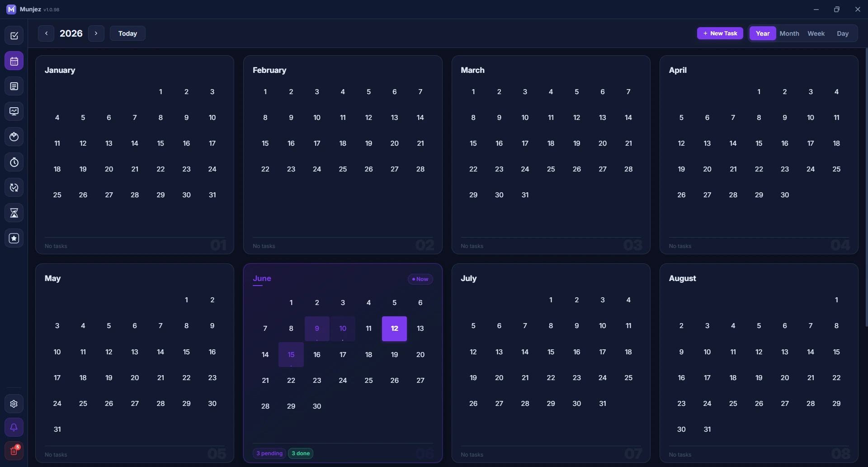Select February 14

click(x=420, y=118)
